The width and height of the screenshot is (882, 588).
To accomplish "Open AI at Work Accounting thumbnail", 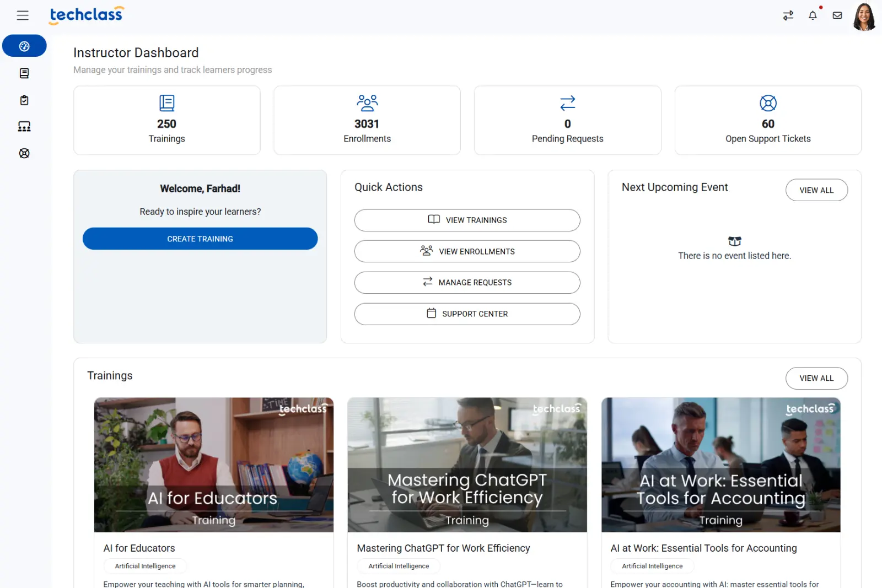I will (x=721, y=465).
